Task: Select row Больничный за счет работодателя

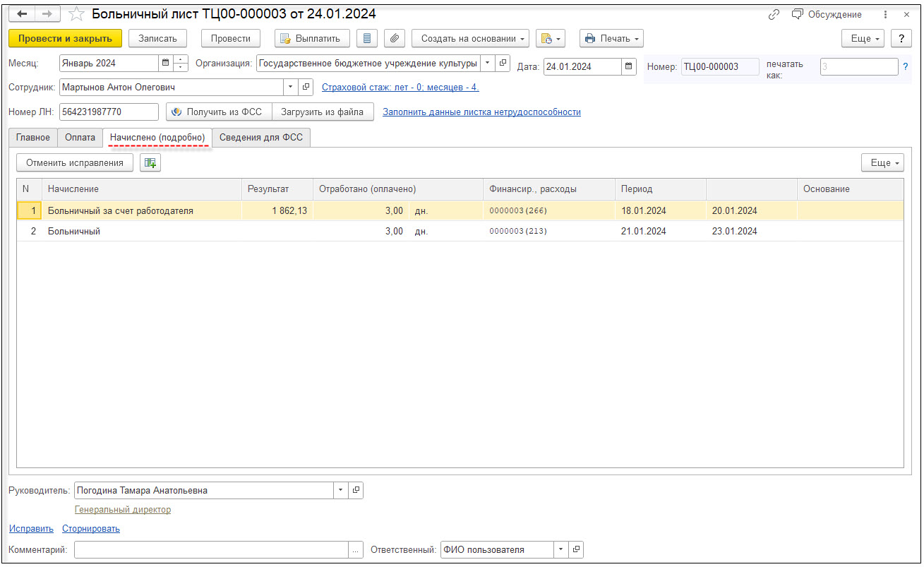Action: 460,210
